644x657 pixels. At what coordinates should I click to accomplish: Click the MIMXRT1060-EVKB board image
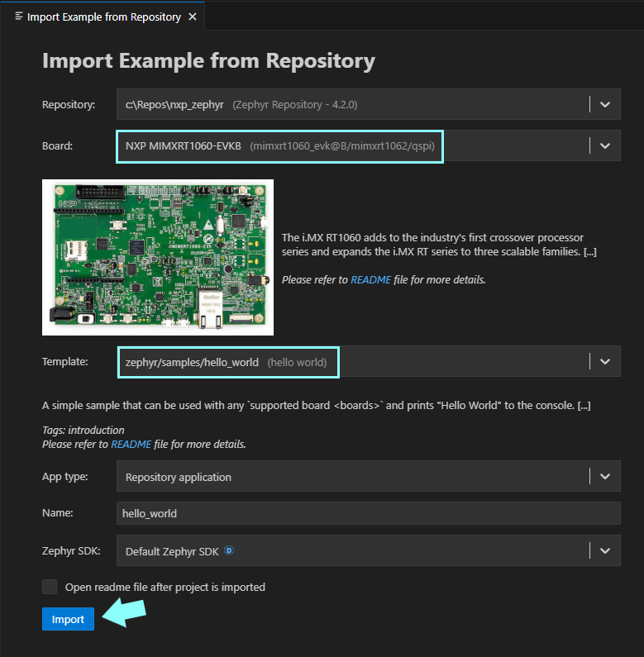coord(158,257)
